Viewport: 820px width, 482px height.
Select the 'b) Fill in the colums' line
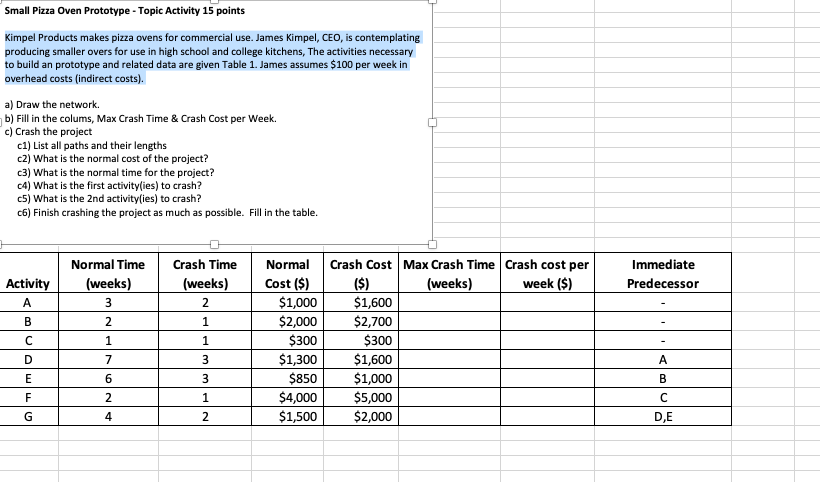pos(141,118)
